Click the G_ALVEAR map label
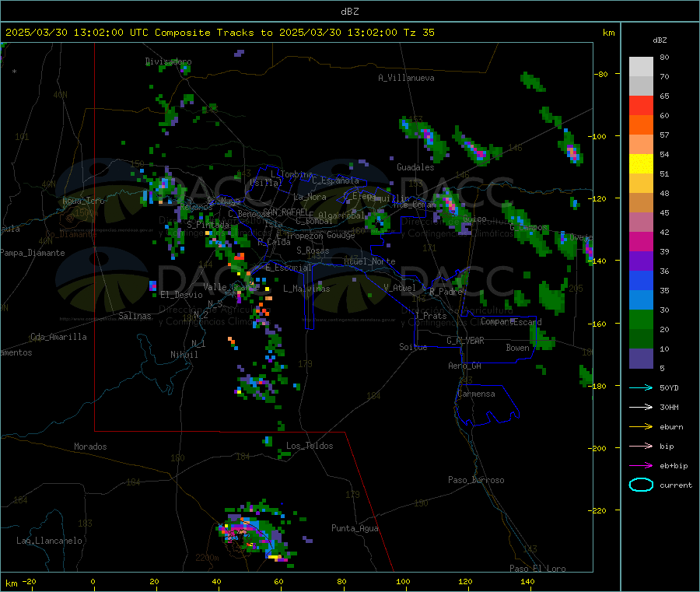The height and width of the screenshot is (592, 700). click(466, 341)
